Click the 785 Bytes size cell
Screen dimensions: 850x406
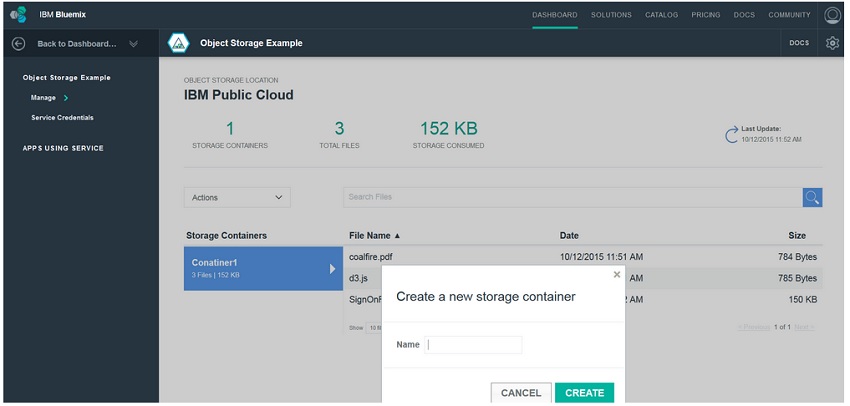[797, 278]
